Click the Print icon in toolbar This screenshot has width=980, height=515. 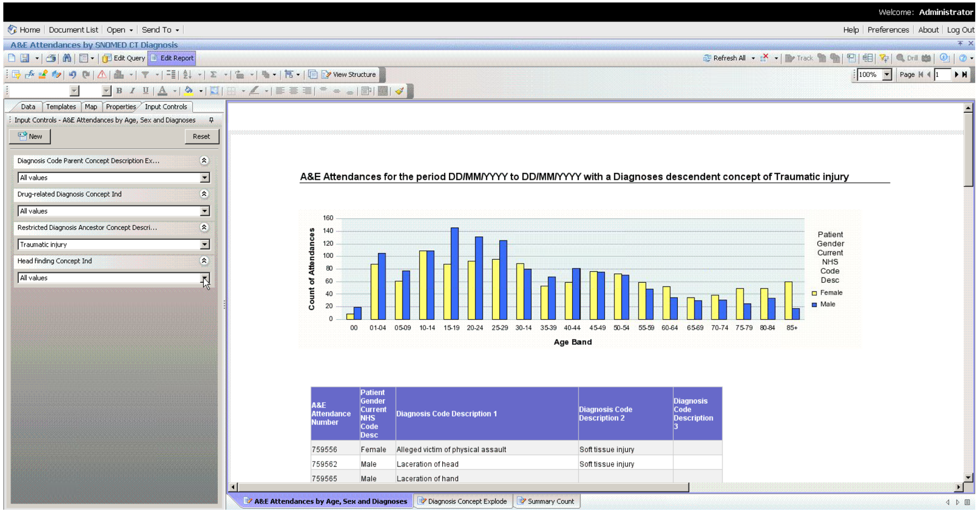[x=51, y=58]
